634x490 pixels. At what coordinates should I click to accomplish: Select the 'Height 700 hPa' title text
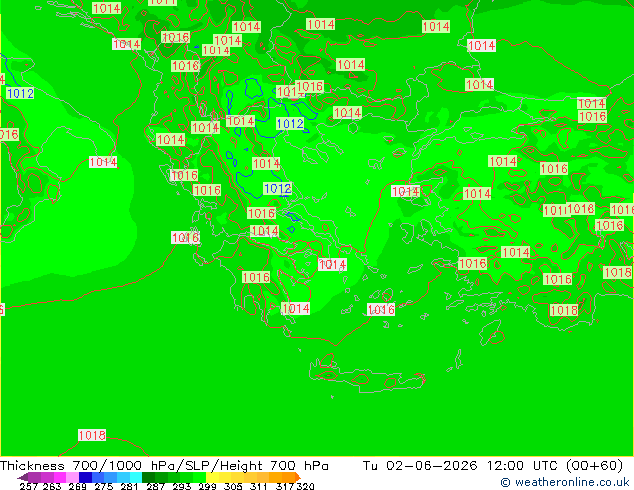[274, 465]
